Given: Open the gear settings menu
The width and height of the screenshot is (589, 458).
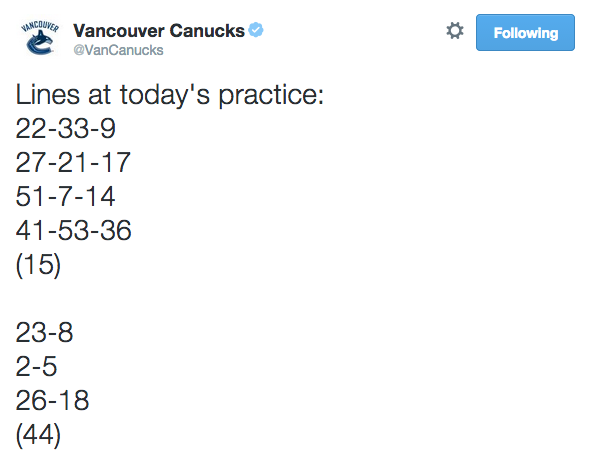Looking at the screenshot, I should pyautogui.click(x=455, y=31).
